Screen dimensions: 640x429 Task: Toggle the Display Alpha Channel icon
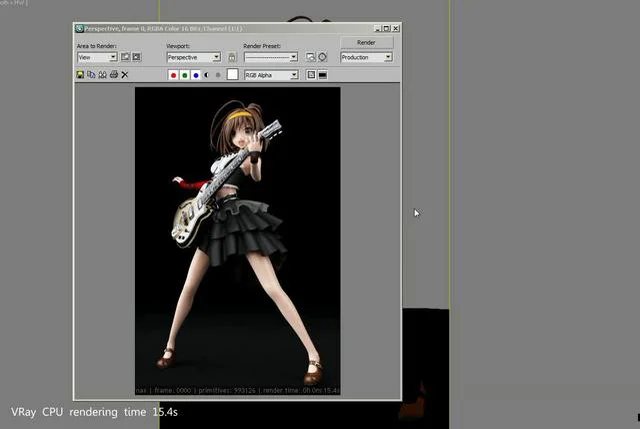pos(207,75)
